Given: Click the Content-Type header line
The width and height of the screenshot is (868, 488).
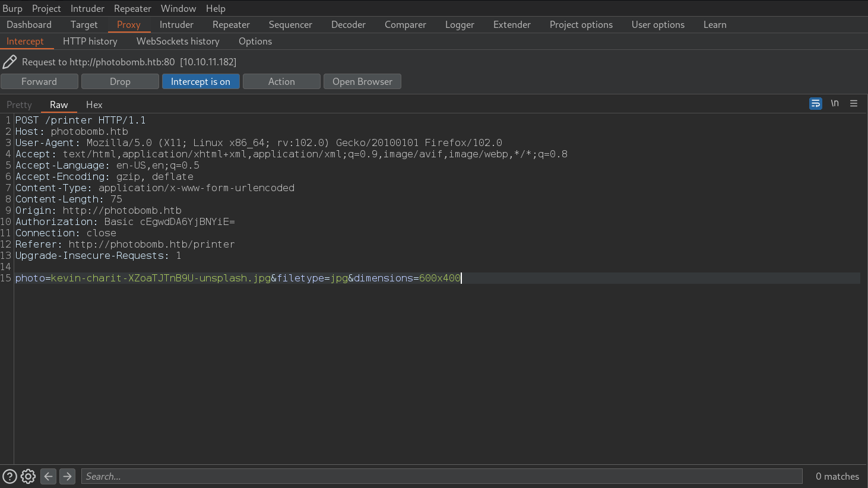Looking at the screenshot, I should click(x=155, y=188).
